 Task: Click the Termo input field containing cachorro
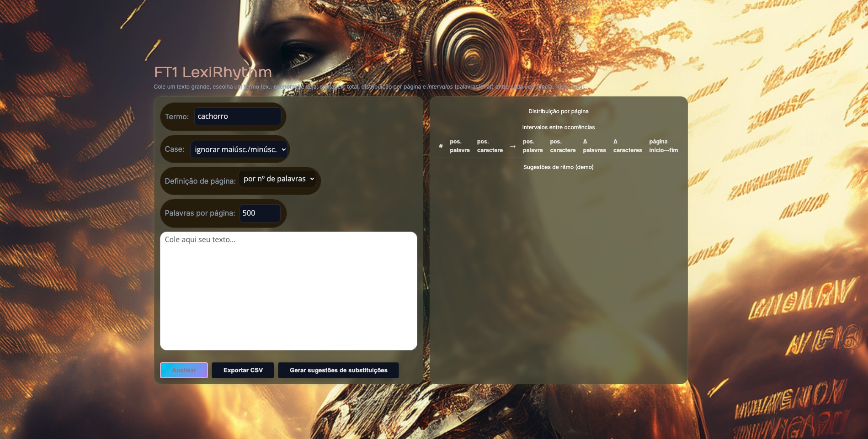(237, 116)
